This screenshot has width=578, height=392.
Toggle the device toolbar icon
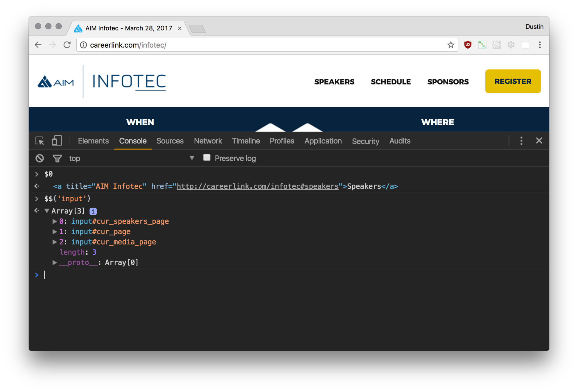point(57,141)
